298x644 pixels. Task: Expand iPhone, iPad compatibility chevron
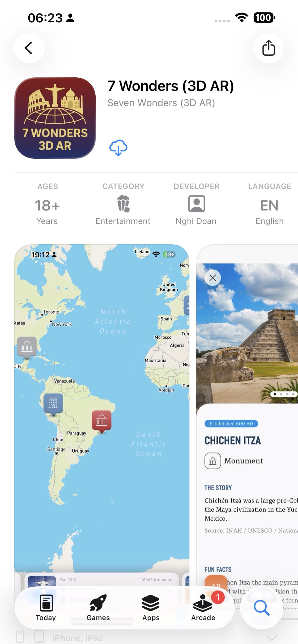[x=272, y=637]
